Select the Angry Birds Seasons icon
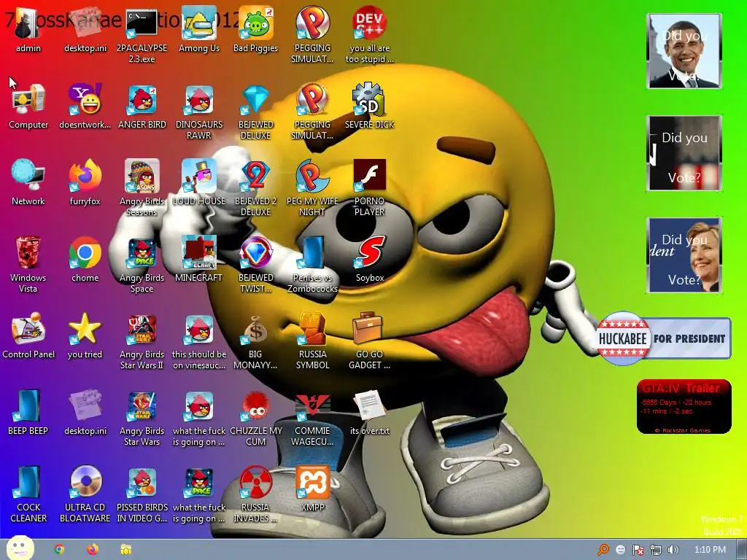This screenshot has height=560, width=747. (x=142, y=176)
